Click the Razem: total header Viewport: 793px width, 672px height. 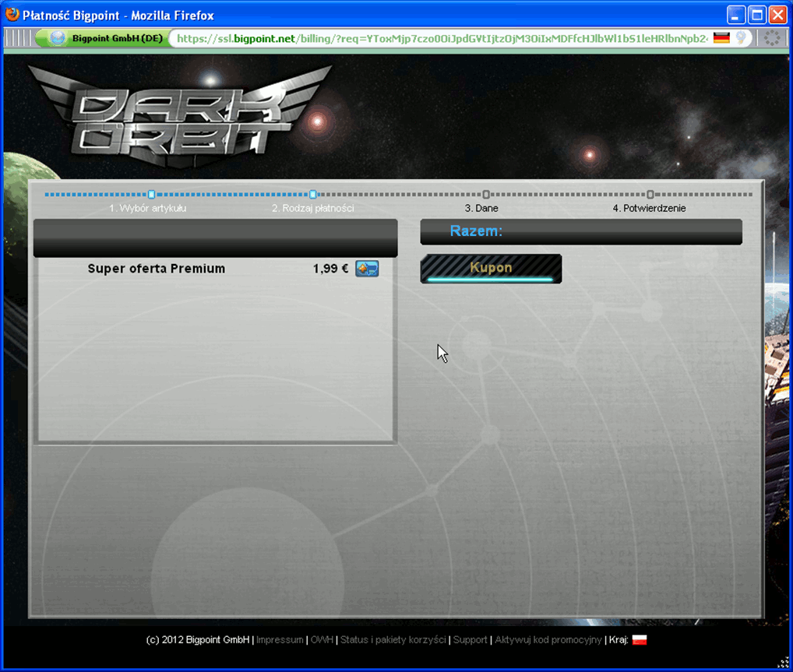(x=581, y=231)
